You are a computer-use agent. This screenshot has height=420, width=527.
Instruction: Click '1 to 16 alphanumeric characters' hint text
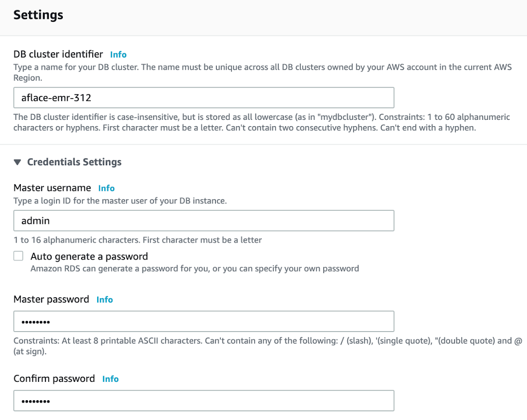click(x=138, y=240)
